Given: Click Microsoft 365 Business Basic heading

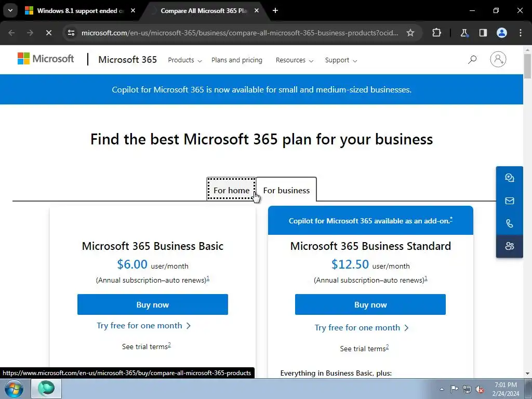Looking at the screenshot, I should pos(153,246).
